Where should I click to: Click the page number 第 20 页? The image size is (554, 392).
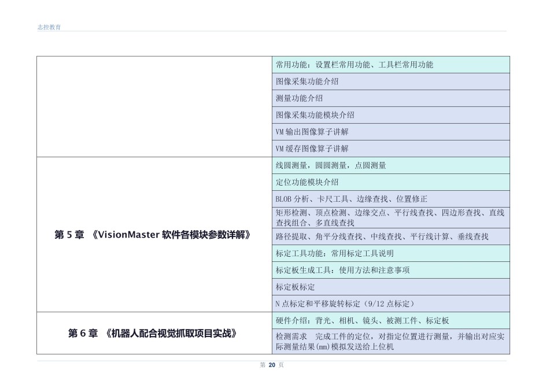[x=272, y=365]
